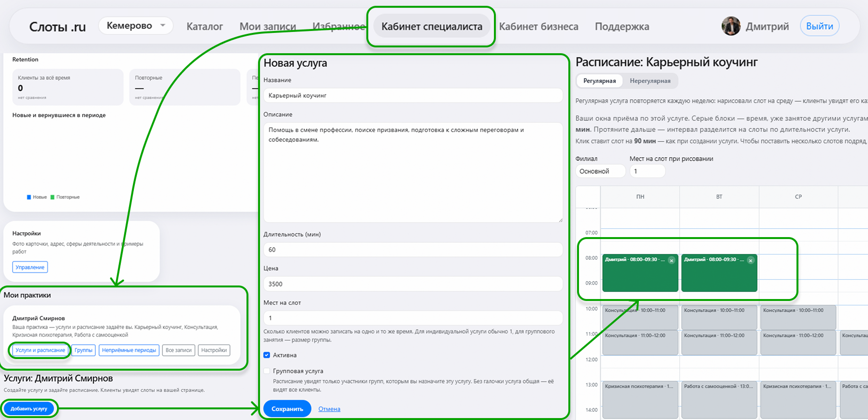The image size is (868, 420).
Task: Click the Цена input field
Action: coord(413,284)
